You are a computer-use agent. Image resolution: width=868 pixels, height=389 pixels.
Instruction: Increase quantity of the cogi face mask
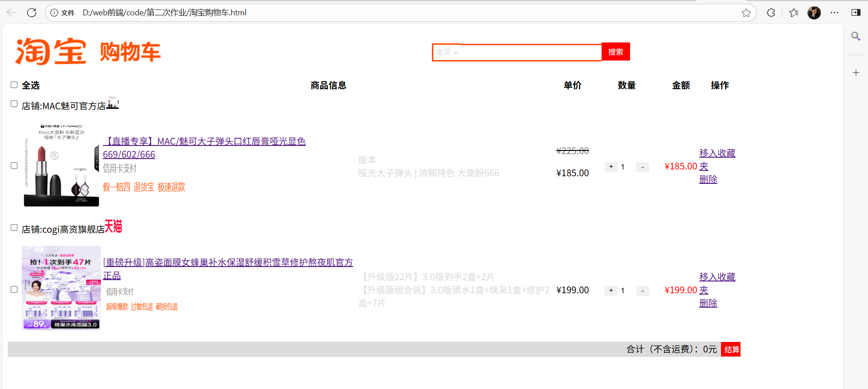click(x=611, y=291)
